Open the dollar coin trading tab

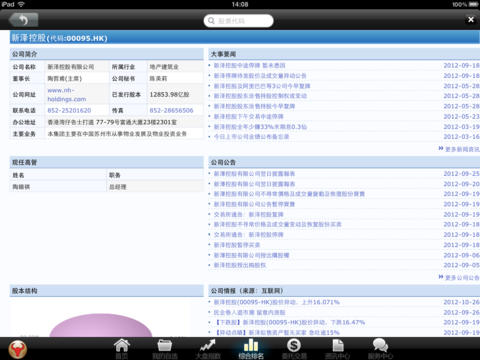(294, 348)
